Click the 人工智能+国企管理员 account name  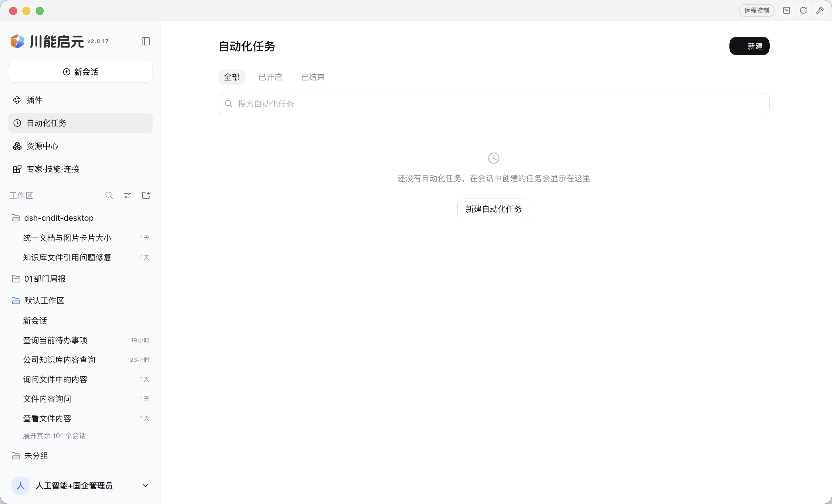pos(74,485)
